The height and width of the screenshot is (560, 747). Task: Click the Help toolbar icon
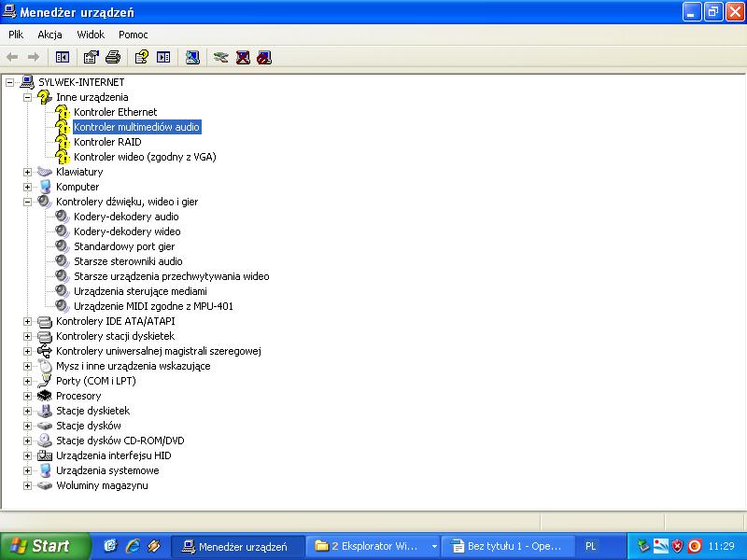tap(142, 58)
